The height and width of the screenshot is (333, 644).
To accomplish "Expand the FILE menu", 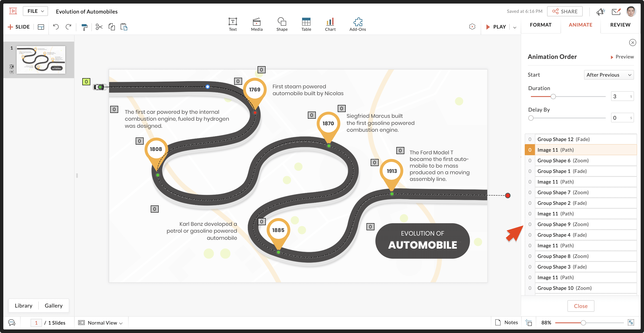I will pos(35,11).
